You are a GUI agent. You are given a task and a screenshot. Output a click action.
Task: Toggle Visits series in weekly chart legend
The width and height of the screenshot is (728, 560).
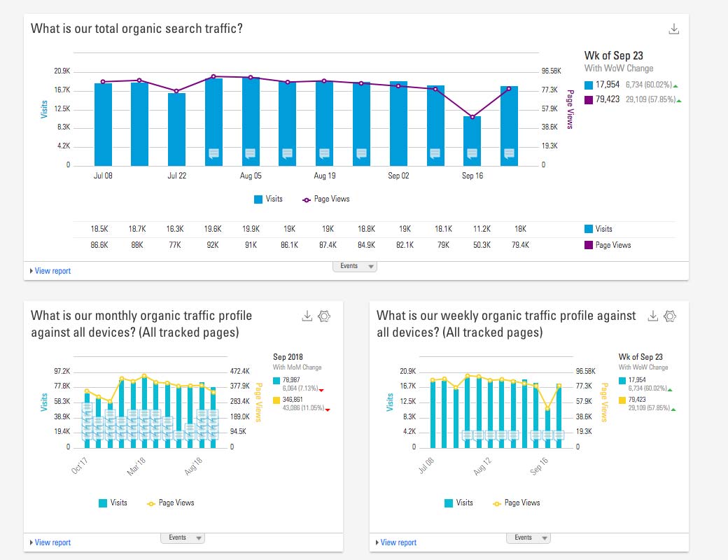[x=458, y=503]
